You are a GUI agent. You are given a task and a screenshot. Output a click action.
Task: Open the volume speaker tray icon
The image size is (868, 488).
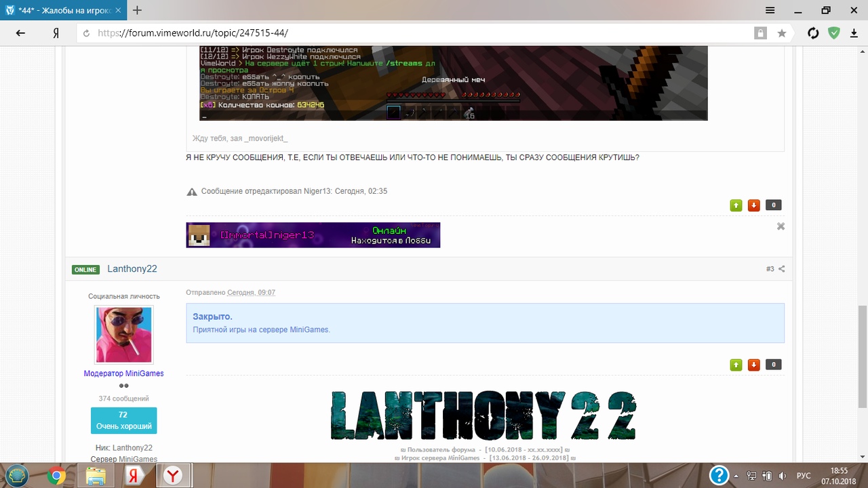(783, 476)
